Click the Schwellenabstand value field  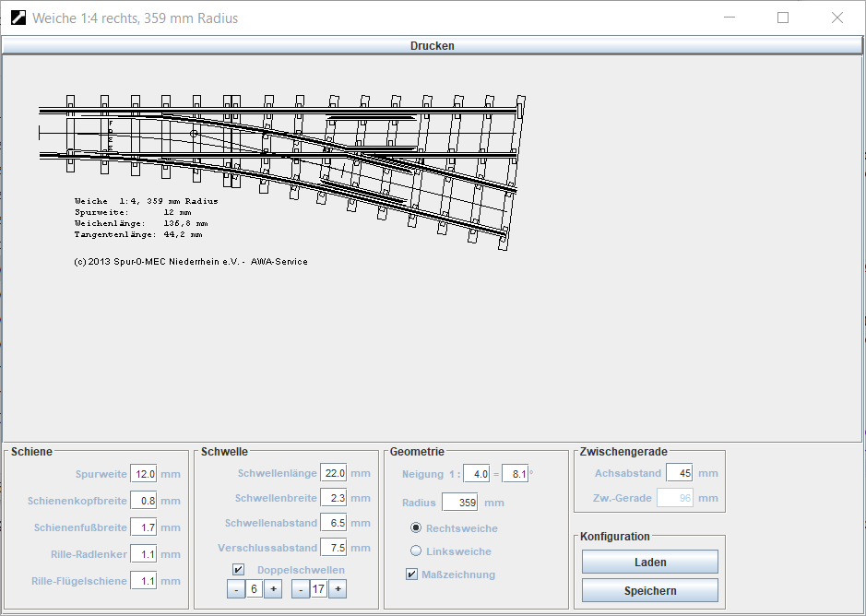333,523
